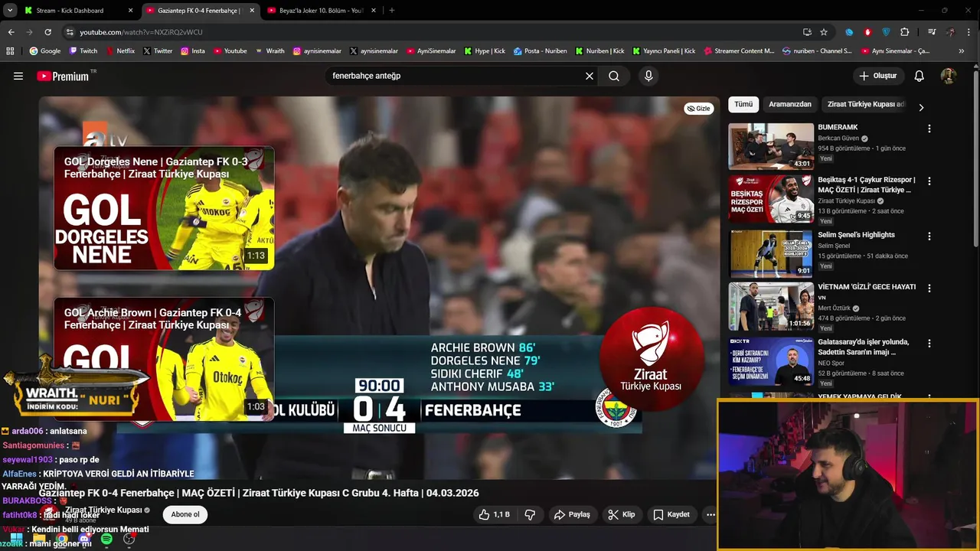This screenshot has height=551, width=980.
Task: Open Selim Şenel's Highlights thumbnail
Action: (771, 253)
